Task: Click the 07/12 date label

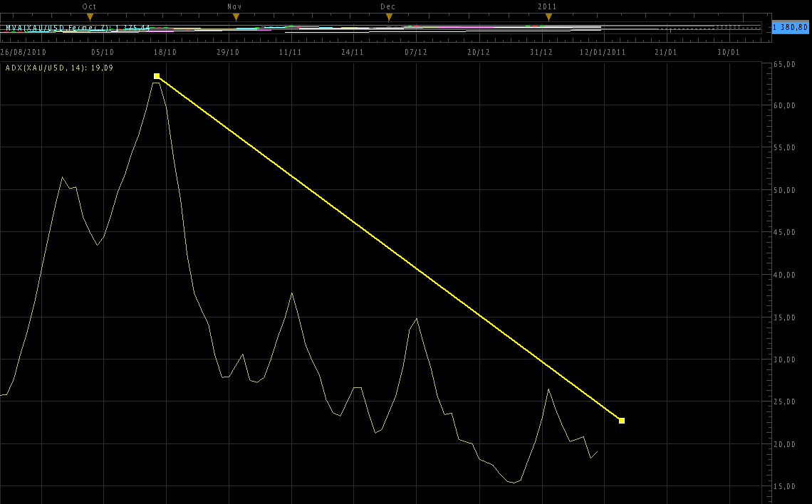Action: click(x=416, y=52)
